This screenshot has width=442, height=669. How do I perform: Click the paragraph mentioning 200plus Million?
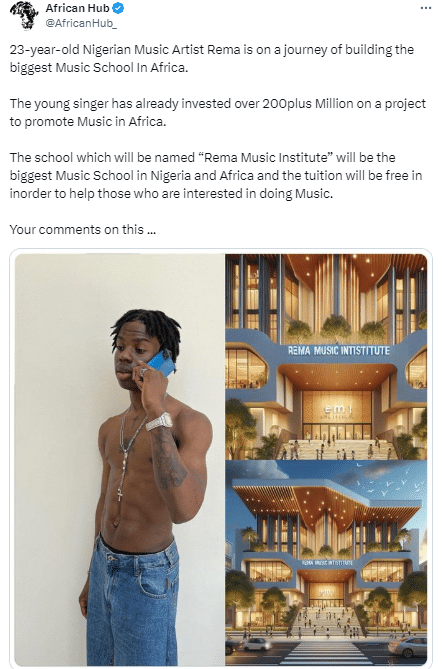pyautogui.click(x=218, y=113)
